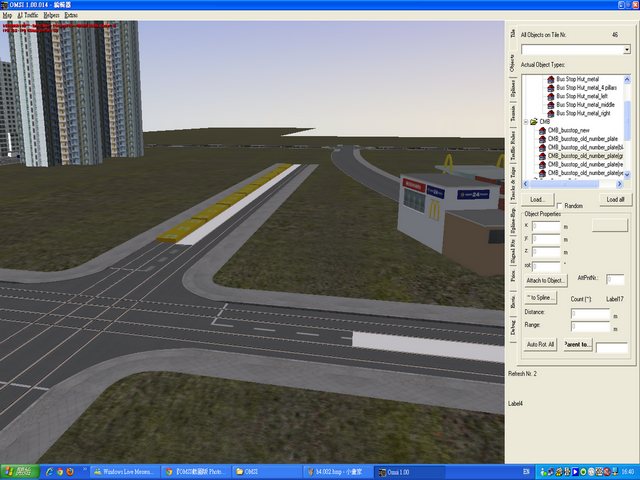The width and height of the screenshot is (640, 480).
Task: Click the Distance input field
Action: (x=590, y=314)
